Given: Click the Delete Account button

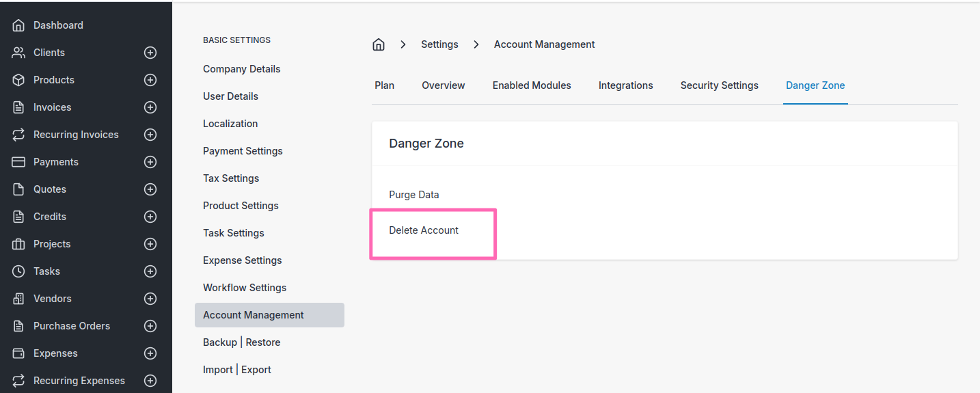Looking at the screenshot, I should point(424,230).
